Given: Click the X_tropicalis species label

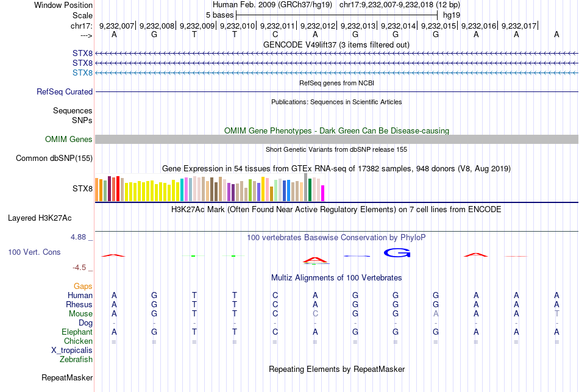Looking at the screenshot, I should [72, 351].
